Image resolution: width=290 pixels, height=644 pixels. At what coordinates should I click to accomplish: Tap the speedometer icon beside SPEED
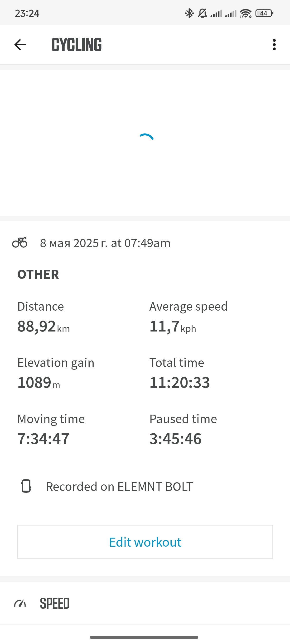pyautogui.click(x=20, y=603)
